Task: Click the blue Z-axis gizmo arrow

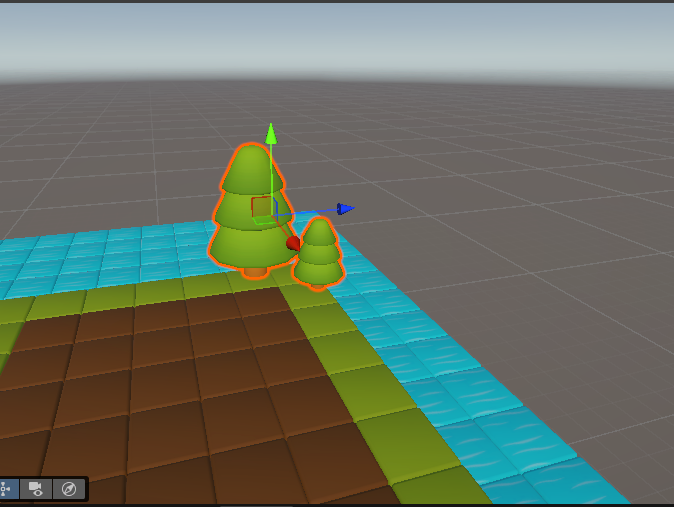Action: (345, 209)
